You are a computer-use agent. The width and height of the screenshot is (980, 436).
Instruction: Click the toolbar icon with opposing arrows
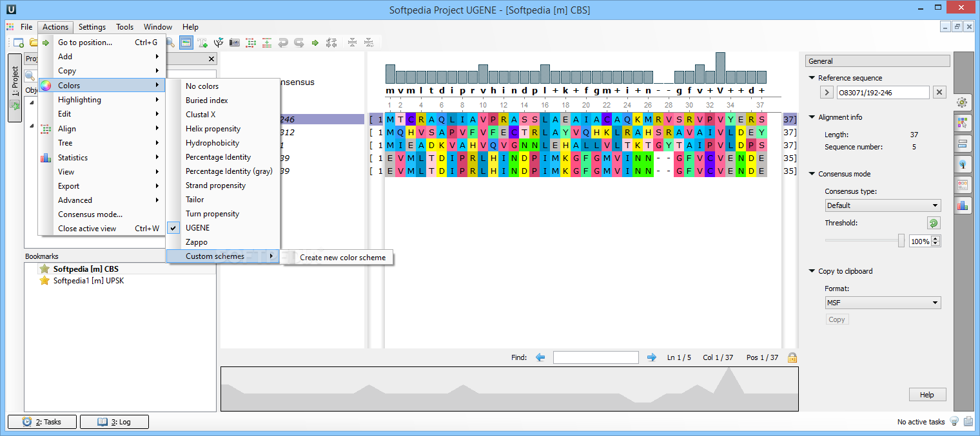[331, 43]
